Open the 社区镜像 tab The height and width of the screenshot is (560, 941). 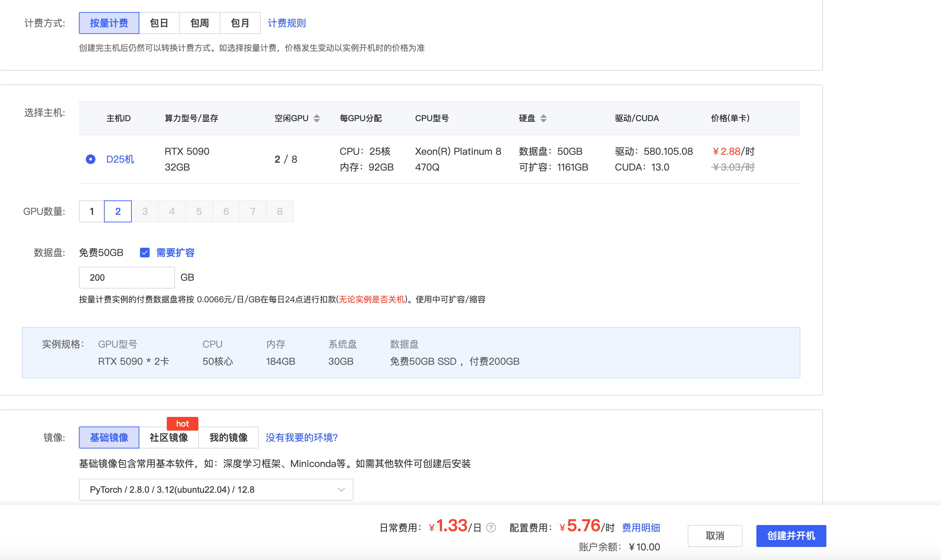(169, 437)
